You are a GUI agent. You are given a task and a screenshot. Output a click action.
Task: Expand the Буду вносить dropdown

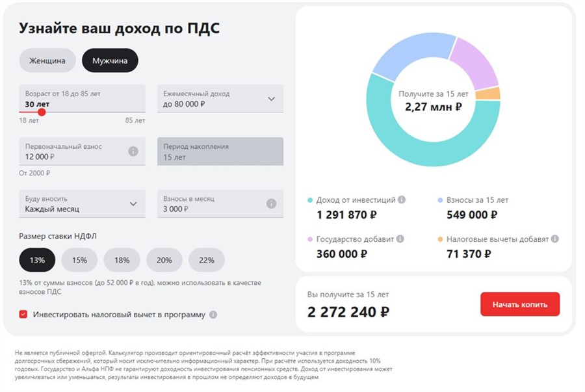pos(82,203)
